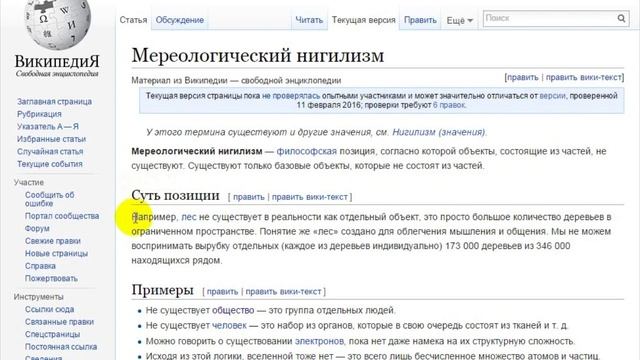Click 'править' next to Примеры heading
The image size is (640, 360).
pyautogui.click(x=222, y=291)
